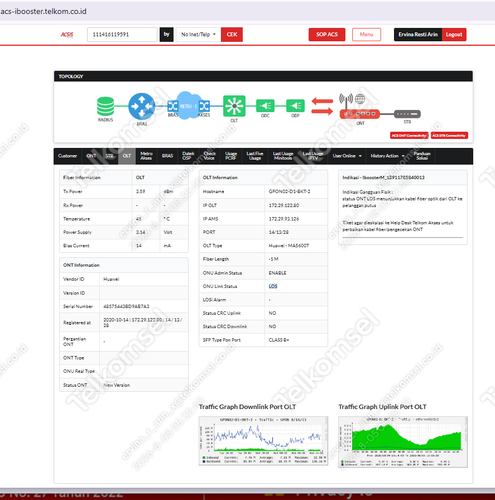Select the Vendor ID value Huawei
495x500 pixels.
pyautogui.click(x=111, y=279)
